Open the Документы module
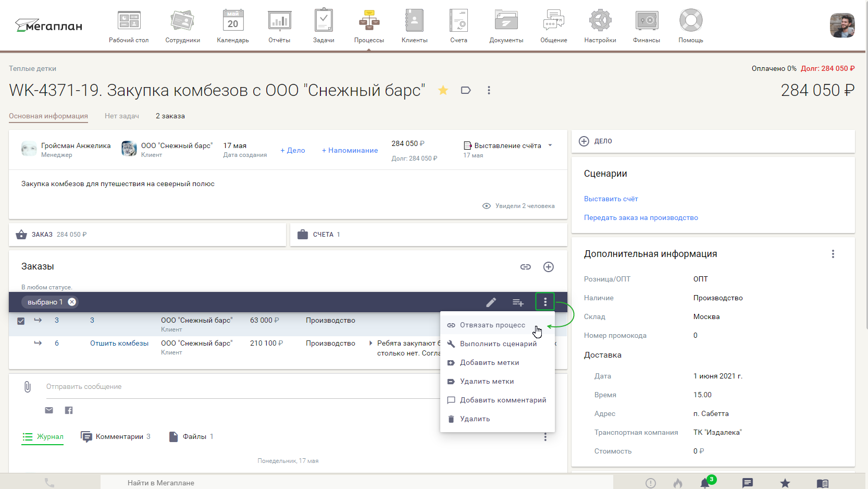The width and height of the screenshot is (868, 489). (x=506, y=26)
